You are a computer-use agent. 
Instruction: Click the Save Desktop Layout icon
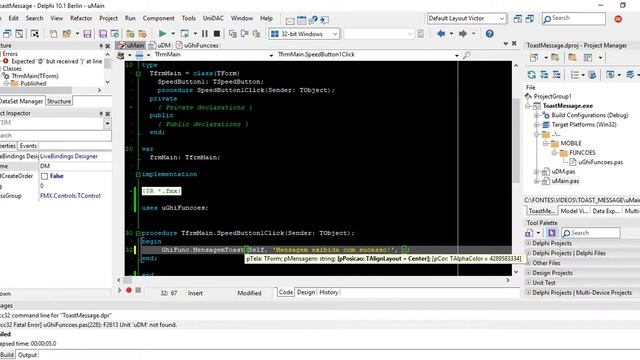tap(518, 19)
